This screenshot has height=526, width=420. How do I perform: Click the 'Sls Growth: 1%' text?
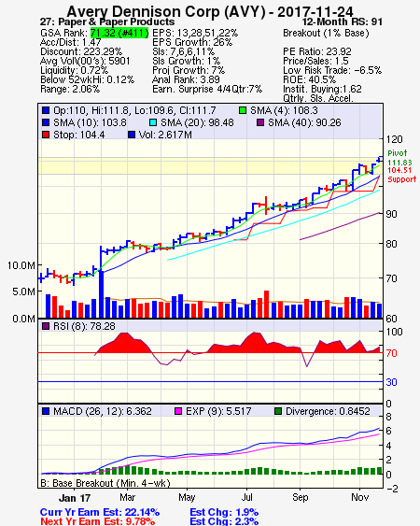tap(186, 61)
